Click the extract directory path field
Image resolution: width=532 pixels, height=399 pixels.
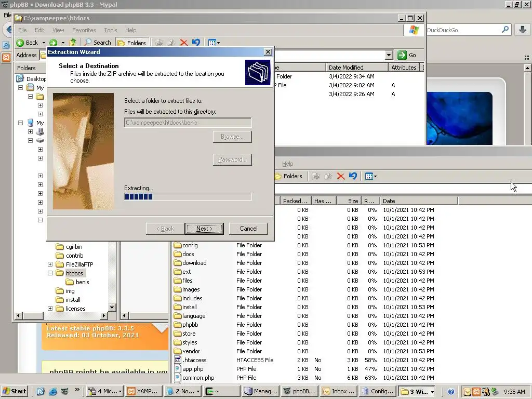(x=188, y=123)
